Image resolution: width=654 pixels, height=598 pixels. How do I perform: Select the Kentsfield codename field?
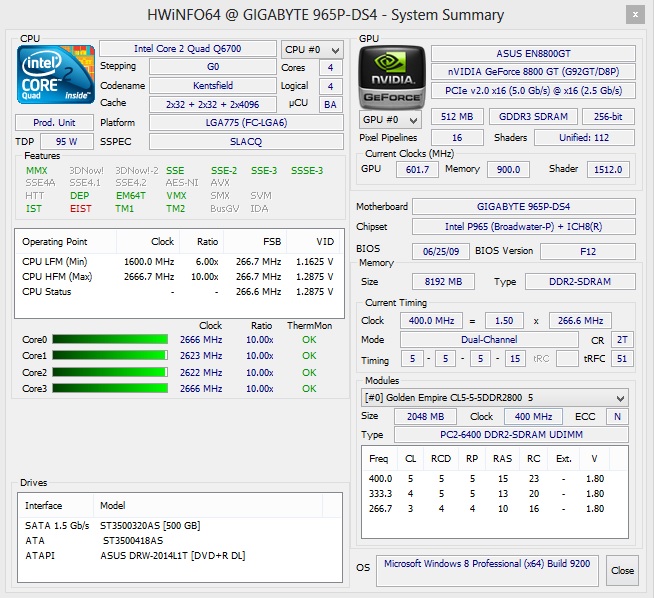point(213,85)
